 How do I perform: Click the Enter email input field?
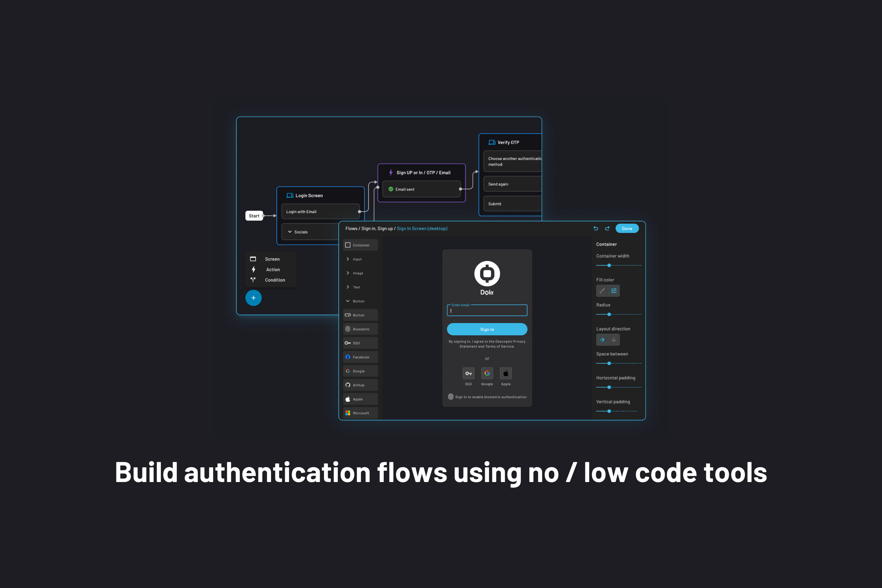(487, 310)
